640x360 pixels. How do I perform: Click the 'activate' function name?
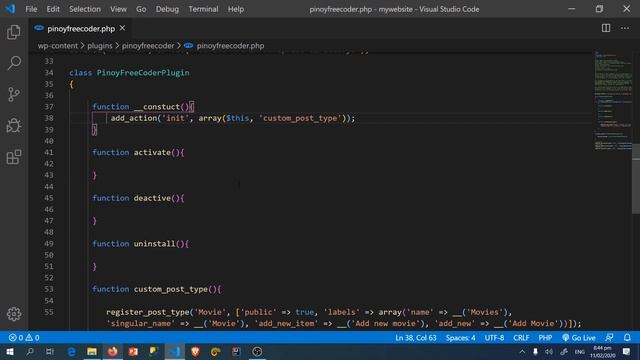point(152,152)
